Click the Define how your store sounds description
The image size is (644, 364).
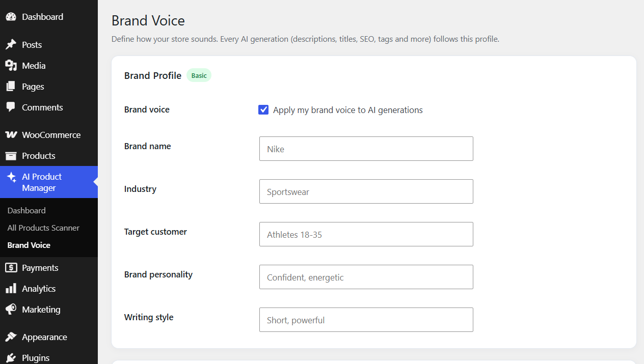305,39
